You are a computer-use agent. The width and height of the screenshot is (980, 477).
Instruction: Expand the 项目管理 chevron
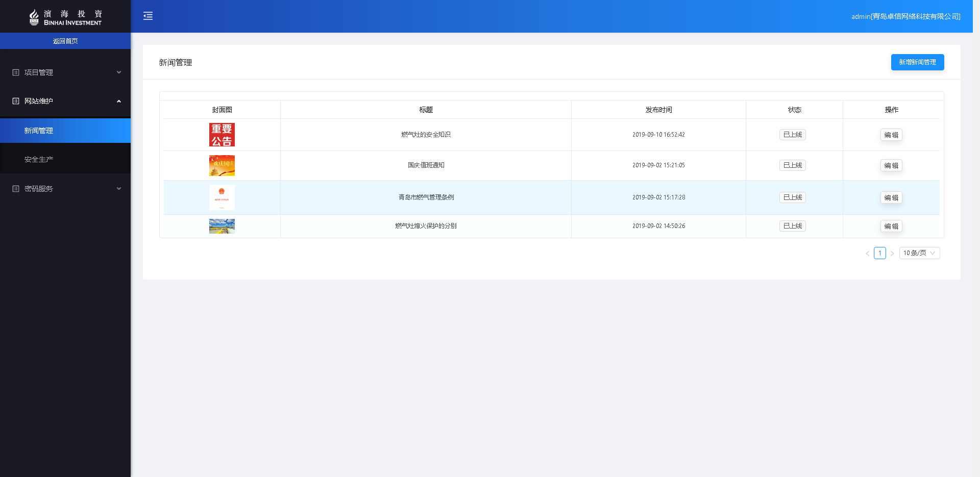(x=119, y=72)
